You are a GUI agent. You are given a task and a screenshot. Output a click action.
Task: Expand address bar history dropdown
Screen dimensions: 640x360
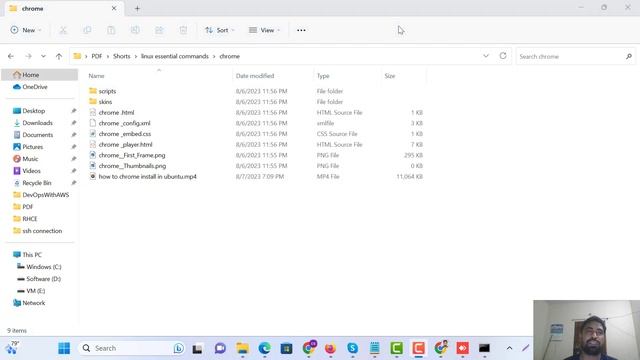click(486, 56)
